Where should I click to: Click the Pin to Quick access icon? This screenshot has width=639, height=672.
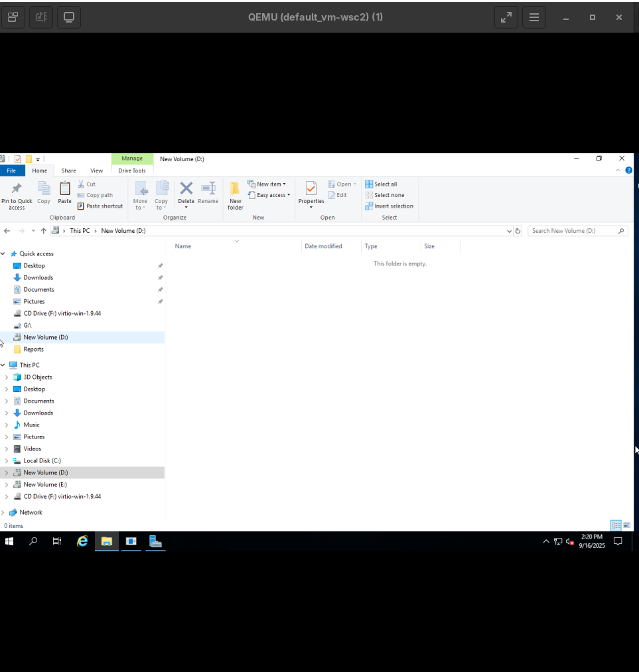pyautogui.click(x=17, y=188)
